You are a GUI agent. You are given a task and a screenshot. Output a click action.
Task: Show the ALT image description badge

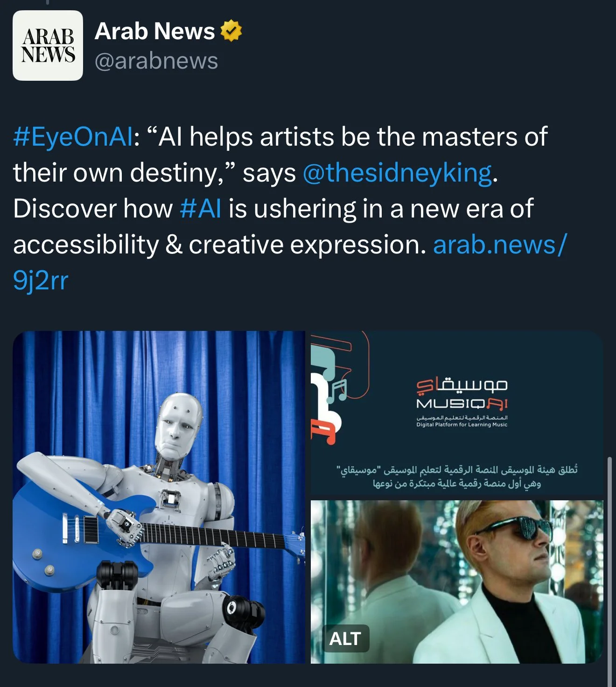tap(345, 638)
